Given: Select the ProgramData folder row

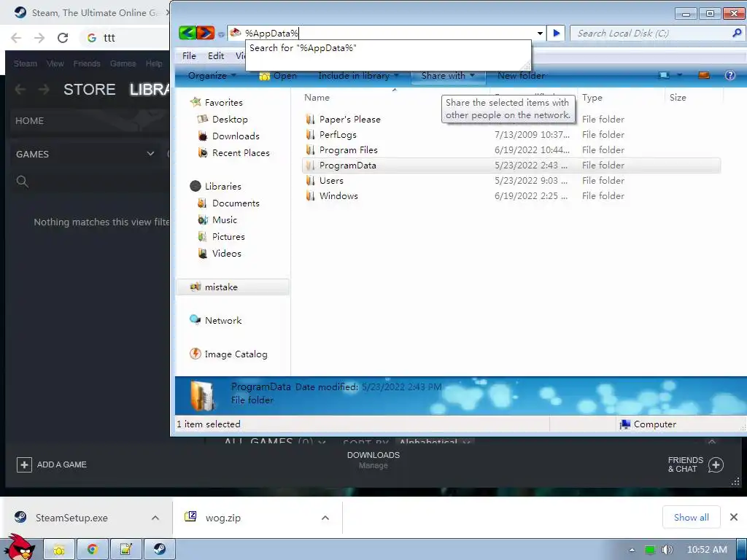Looking at the screenshot, I should coord(511,166).
